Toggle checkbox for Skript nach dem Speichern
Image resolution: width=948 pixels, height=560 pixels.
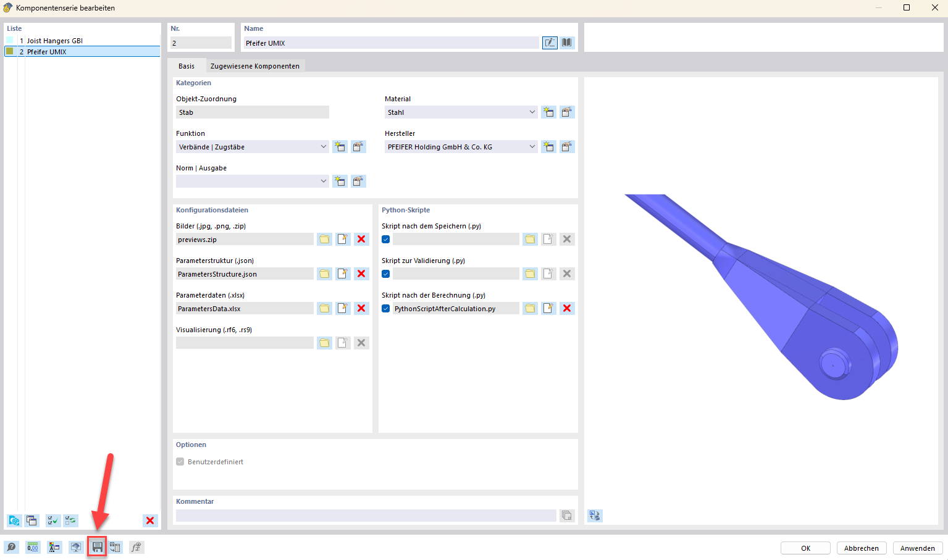386,240
